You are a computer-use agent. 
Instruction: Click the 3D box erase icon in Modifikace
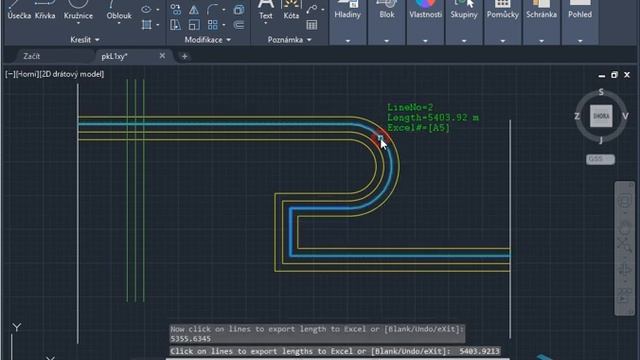239,9
